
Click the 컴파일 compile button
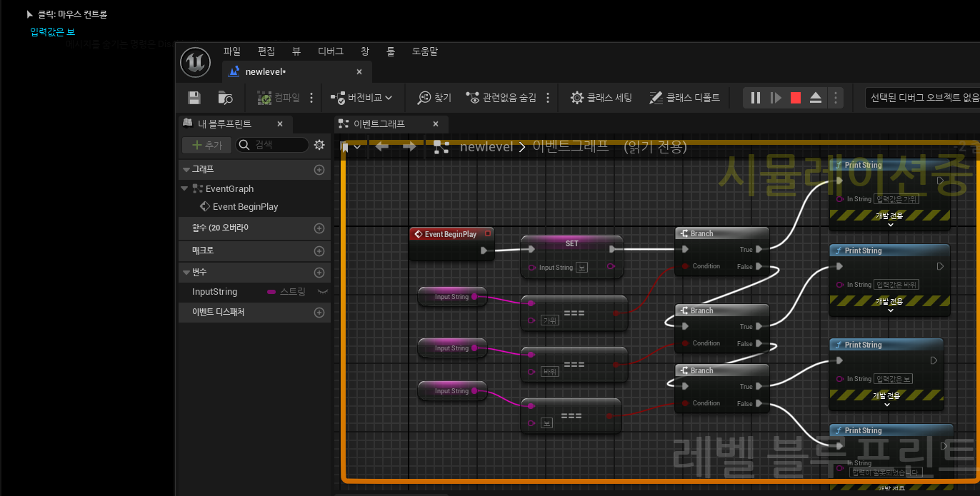tap(279, 98)
